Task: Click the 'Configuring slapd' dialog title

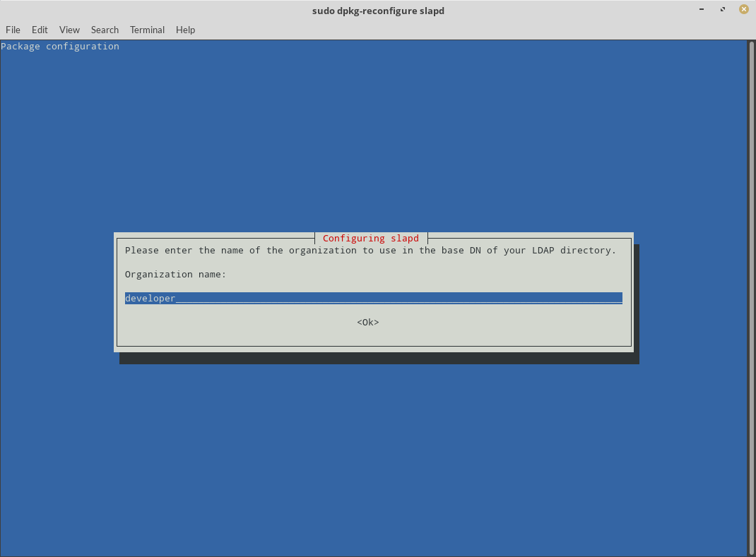Action: coord(371,239)
